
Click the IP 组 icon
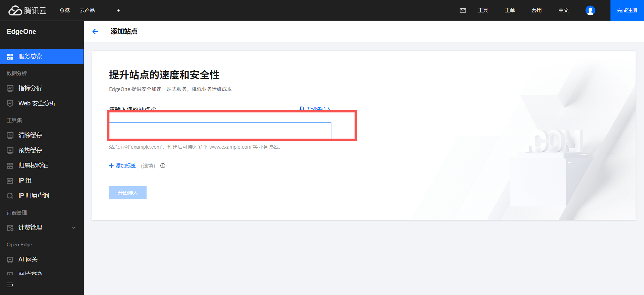click(x=10, y=181)
